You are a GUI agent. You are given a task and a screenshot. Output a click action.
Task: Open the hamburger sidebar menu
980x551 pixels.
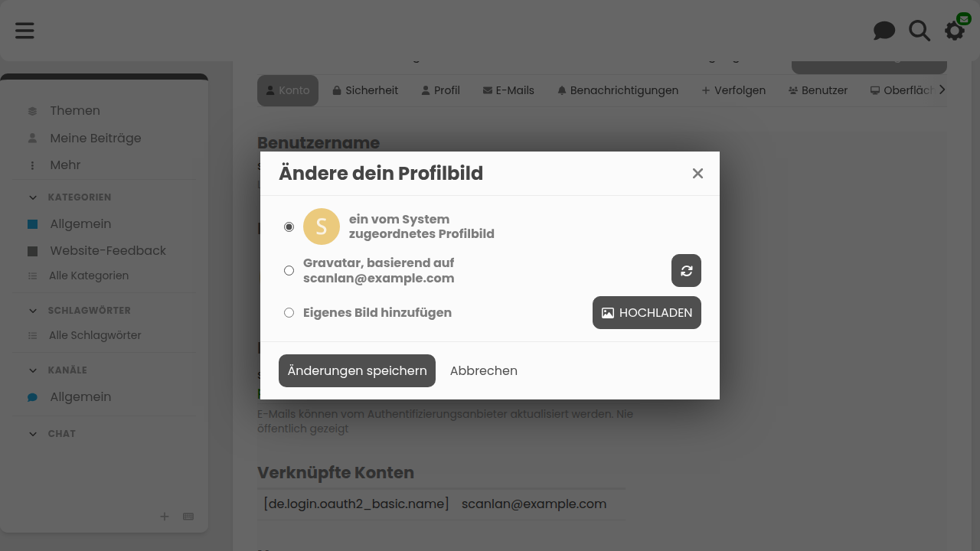pyautogui.click(x=24, y=31)
